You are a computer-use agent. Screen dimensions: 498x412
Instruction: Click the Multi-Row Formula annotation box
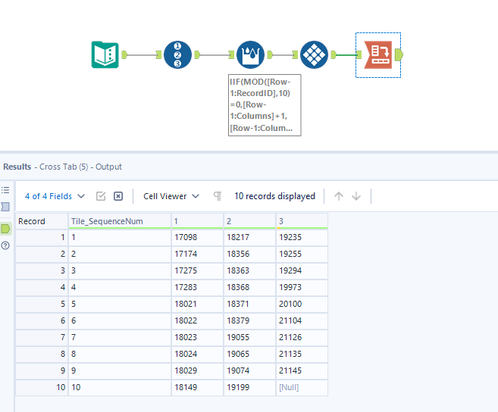(x=265, y=105)
